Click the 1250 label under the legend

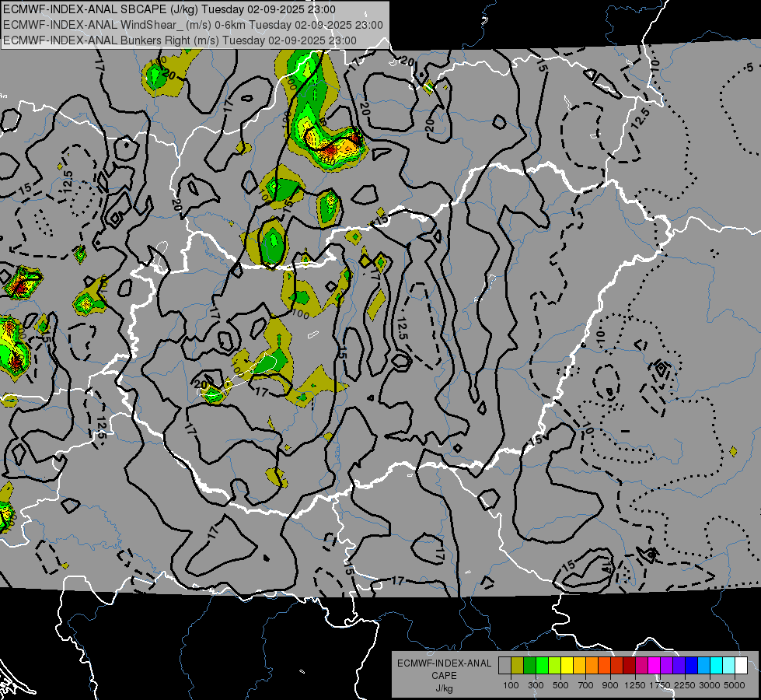(635, 685)
